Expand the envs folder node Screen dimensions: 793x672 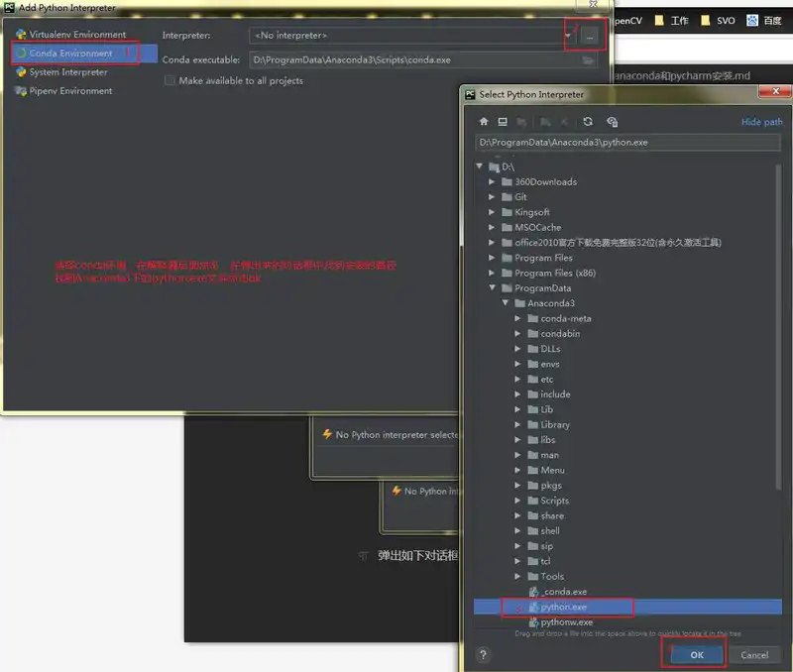point(517,364)
